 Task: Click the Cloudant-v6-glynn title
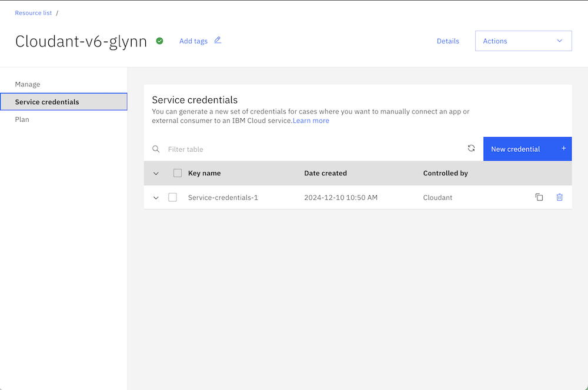click(81, 42)
